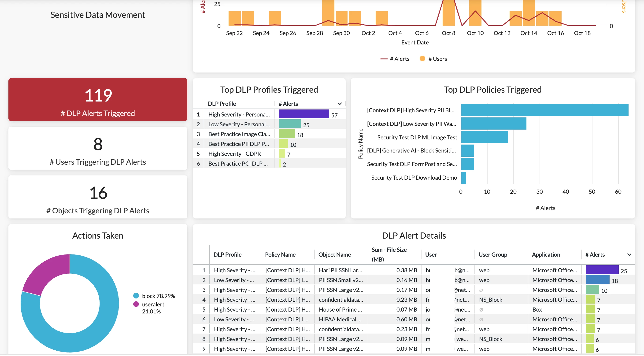Open the # Alerts sort chevron in Top DLP Profiles
This screenshot has width=644, height=356.
coord(340,104)
